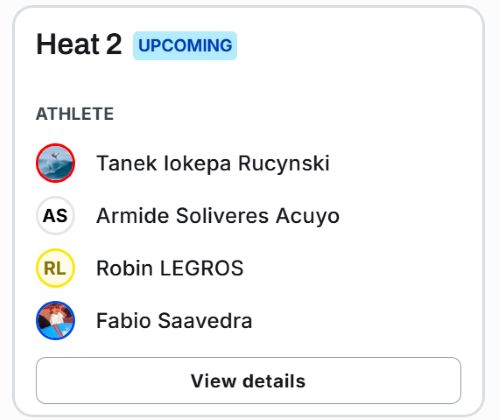Click the red-ringed jersey avatar
This screenshot has height=420, width=500.
coord(55,163)
